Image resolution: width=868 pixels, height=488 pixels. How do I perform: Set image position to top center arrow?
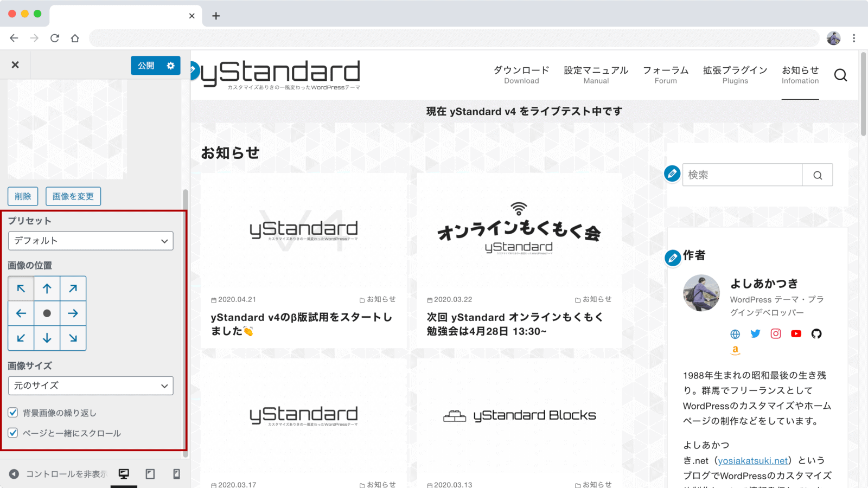47,288
